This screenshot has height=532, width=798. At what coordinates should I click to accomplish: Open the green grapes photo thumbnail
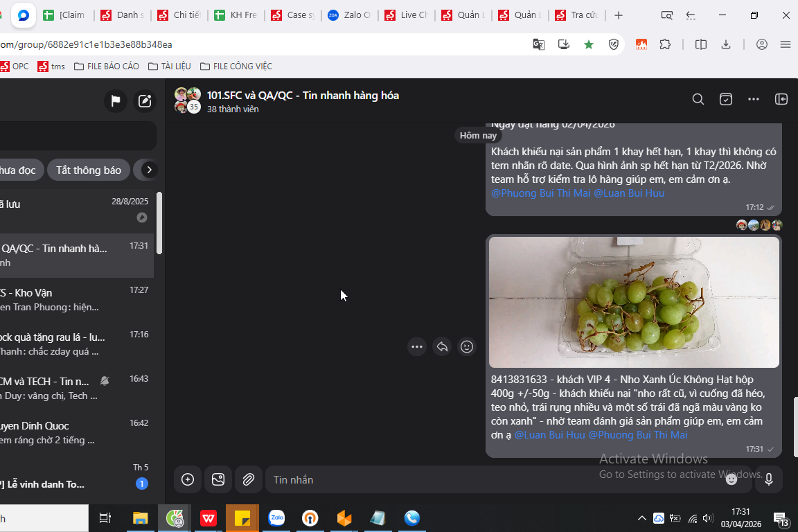(634, 302)
